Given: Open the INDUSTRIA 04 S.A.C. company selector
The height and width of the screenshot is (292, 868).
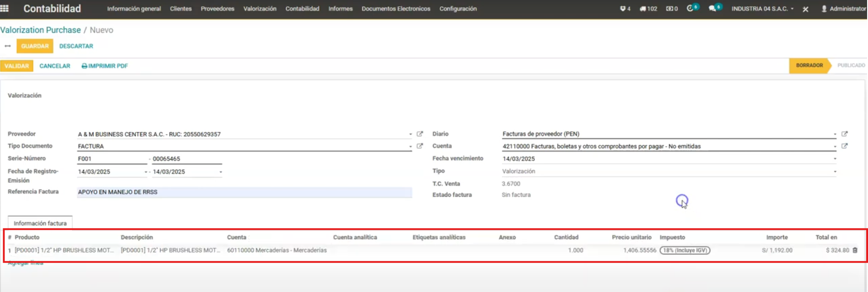Looking at the screenshot, I should pos(762,9).
